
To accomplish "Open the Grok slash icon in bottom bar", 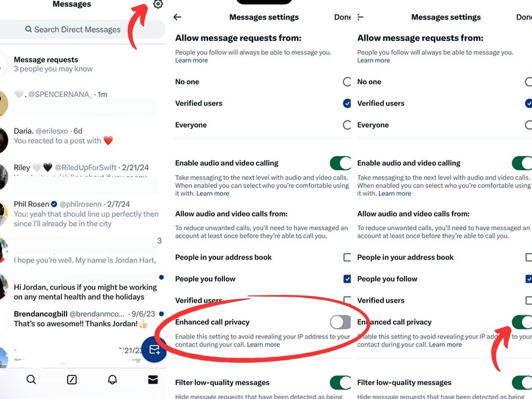I will (72, 379).
